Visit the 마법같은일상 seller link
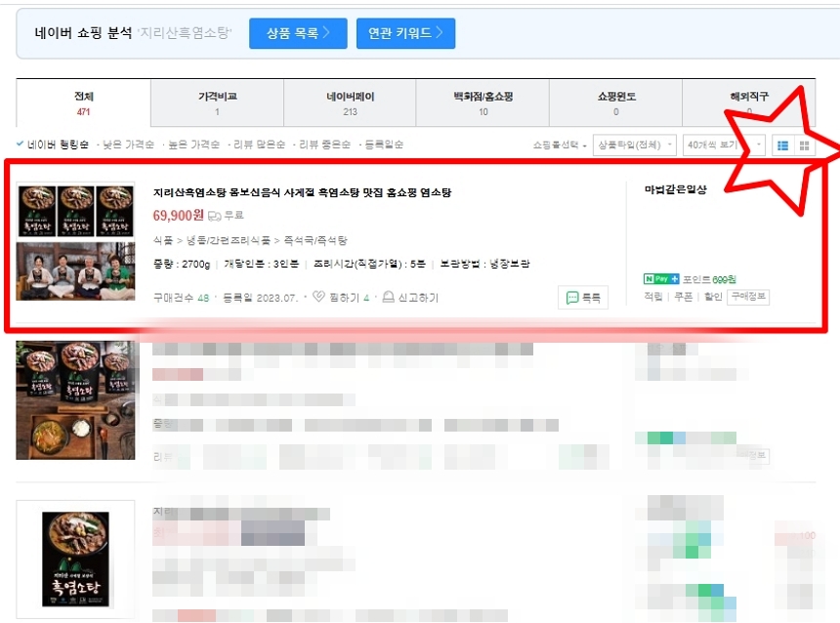The image size is (840, 623). (676, 189)
